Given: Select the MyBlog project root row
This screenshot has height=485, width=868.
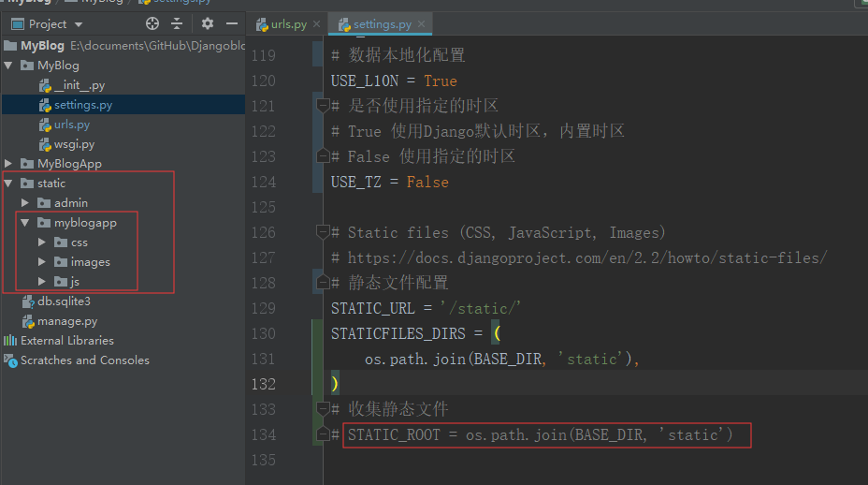Looking at the screenshot, I should pos(123,46).
